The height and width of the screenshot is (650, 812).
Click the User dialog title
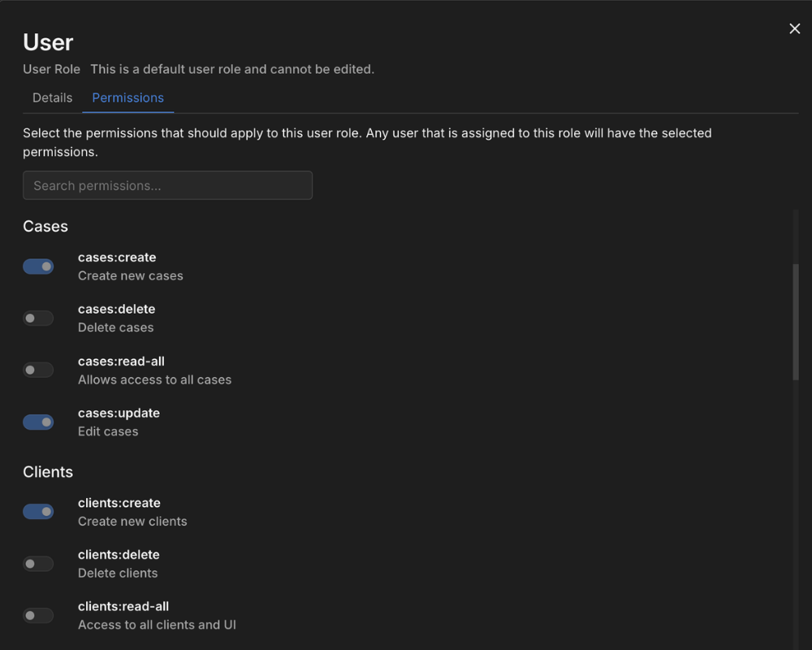click(48, 42)
